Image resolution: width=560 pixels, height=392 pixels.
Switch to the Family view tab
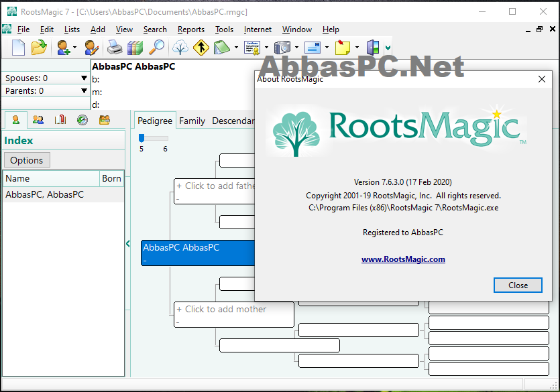pyautogui.click(x=192, y=121)
